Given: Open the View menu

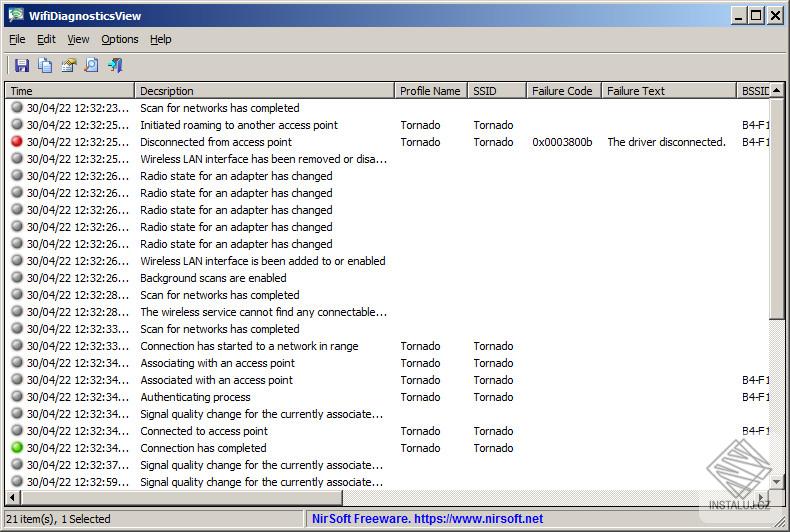Looking at the screenshot, I should (78, 39).
